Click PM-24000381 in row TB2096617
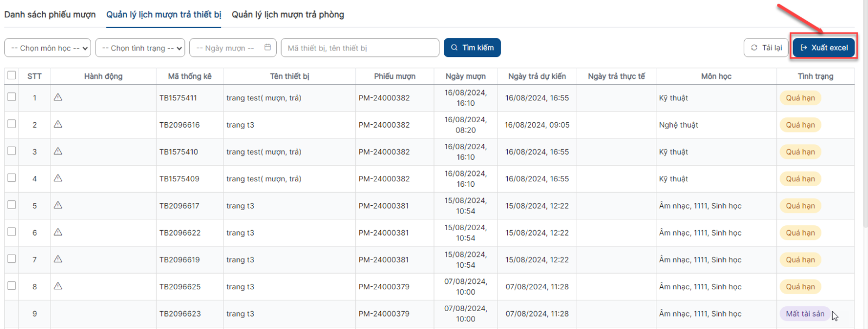This screenshot has height=329, width=868. click(384, 206)
